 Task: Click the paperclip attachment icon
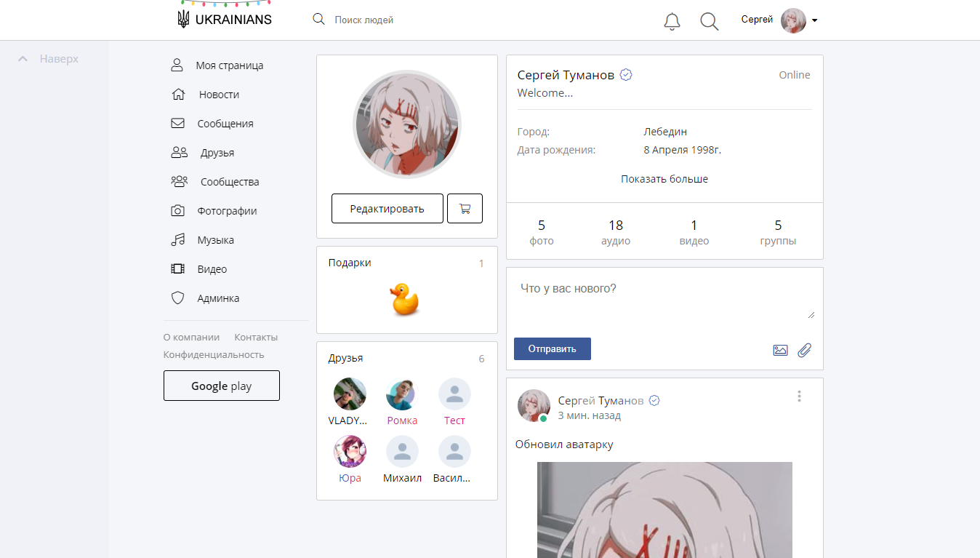click(x=804, y=350)
